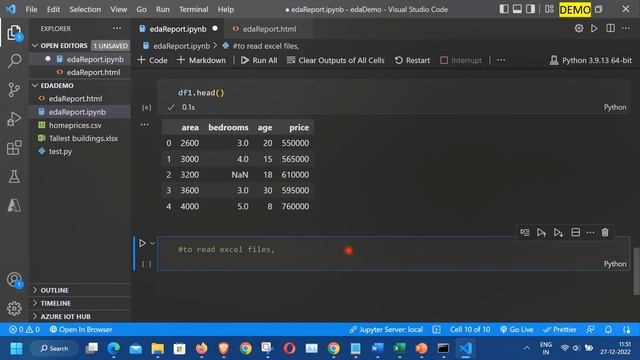Open the Terminal menu
The height and width of the screenshot is (360, 640).
point(193,9)
